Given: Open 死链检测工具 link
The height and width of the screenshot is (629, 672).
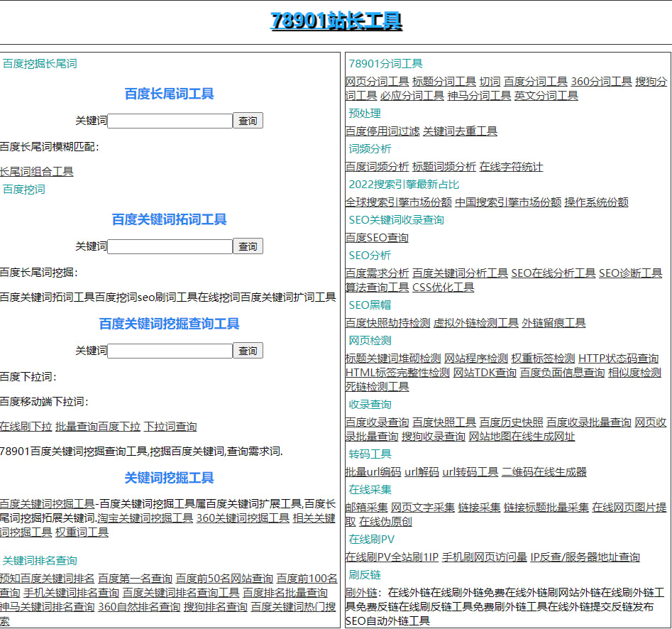Looking at the screenshot, I should [x=377, y=387].
